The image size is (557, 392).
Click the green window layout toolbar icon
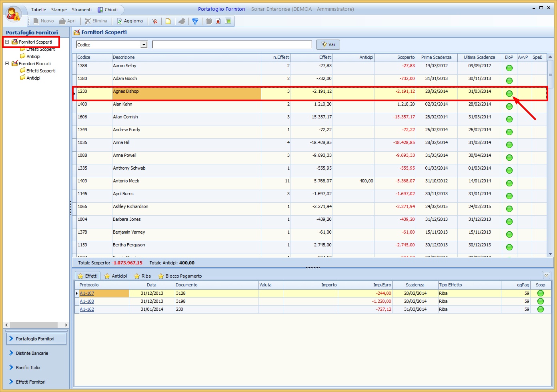[228, 21]
